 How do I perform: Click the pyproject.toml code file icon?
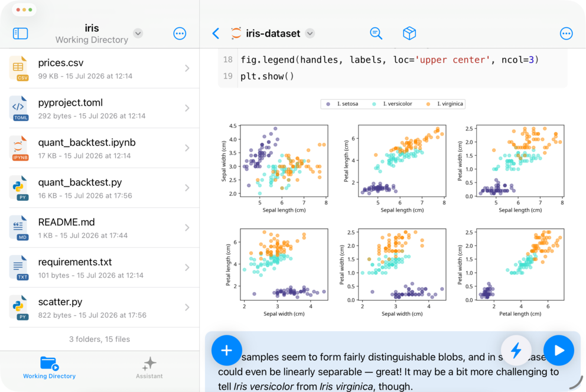click(19, 108)
